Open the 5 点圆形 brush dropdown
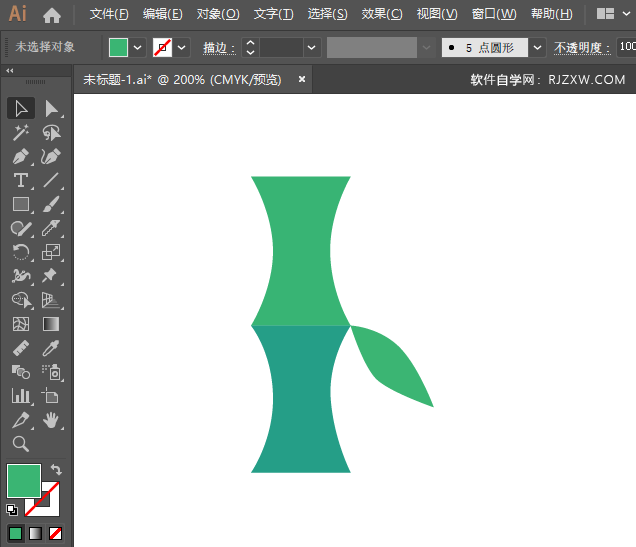 tap(538, 47)
